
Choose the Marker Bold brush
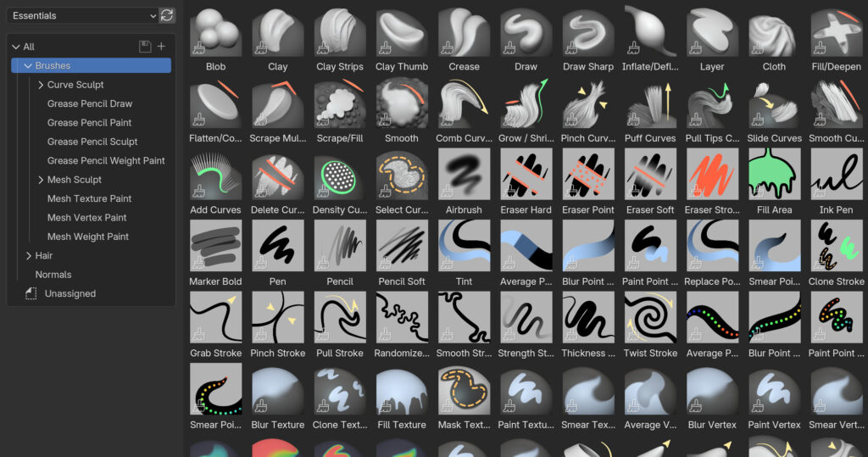tap(215, 247)
